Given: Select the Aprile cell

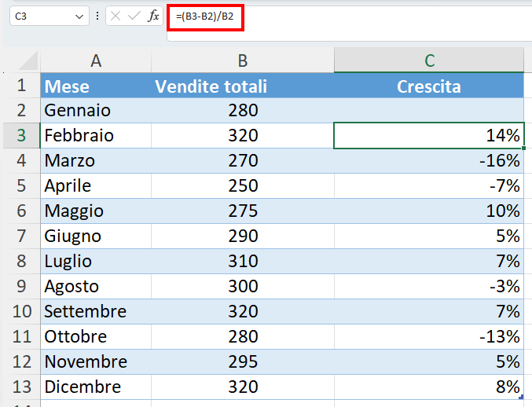Looking at the screenshot, I should click(x=96, y=186).
